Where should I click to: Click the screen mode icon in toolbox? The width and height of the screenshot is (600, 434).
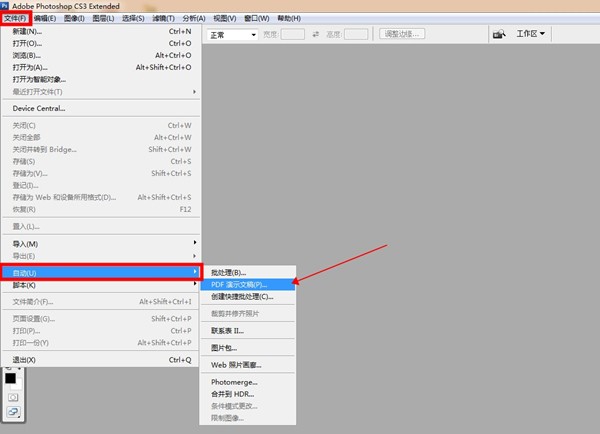[x=13, y=412]
